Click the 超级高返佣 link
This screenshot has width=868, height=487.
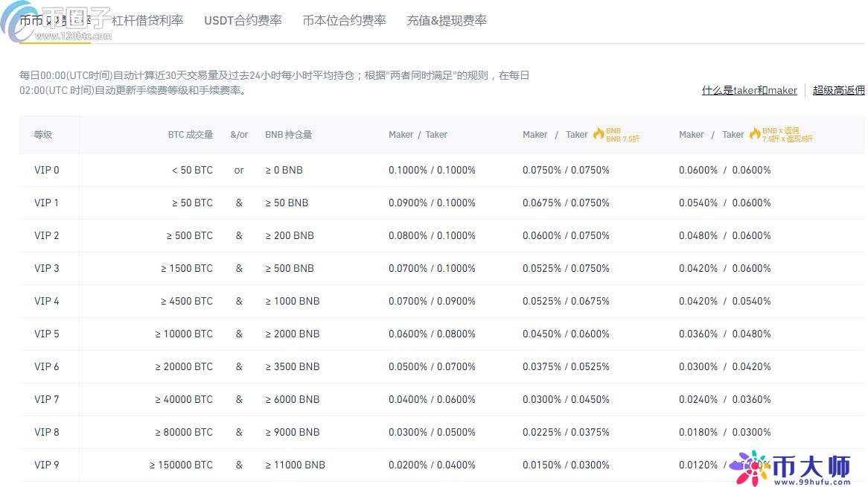point(838,90)
